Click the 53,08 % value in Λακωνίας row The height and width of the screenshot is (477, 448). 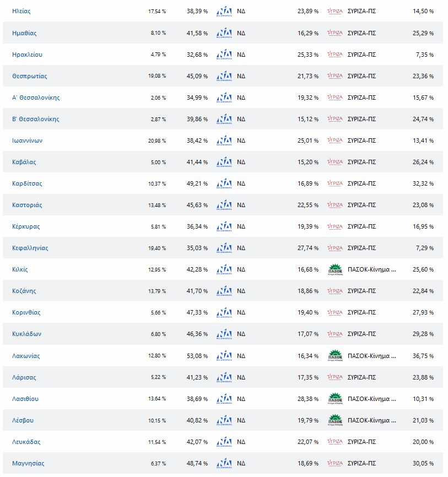pos(197,356)
